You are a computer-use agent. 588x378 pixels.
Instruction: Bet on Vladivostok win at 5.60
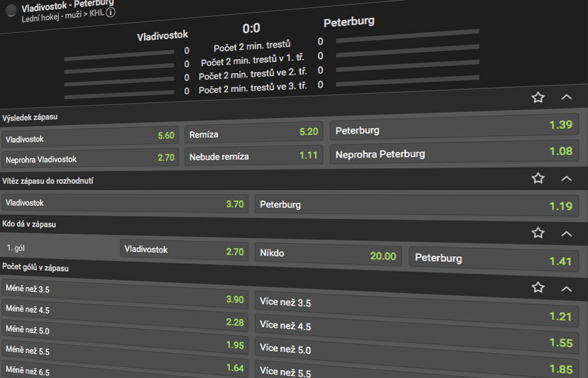click(x=90, y=137)
